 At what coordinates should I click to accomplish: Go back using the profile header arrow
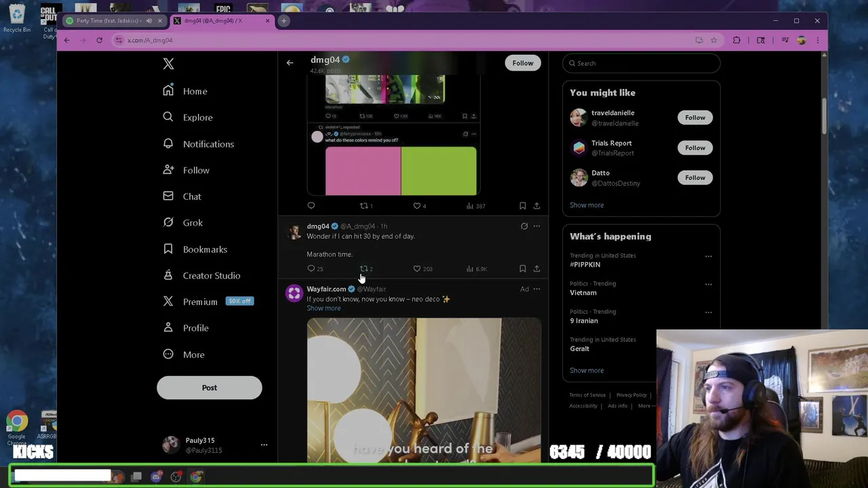[x=290, y=63]
